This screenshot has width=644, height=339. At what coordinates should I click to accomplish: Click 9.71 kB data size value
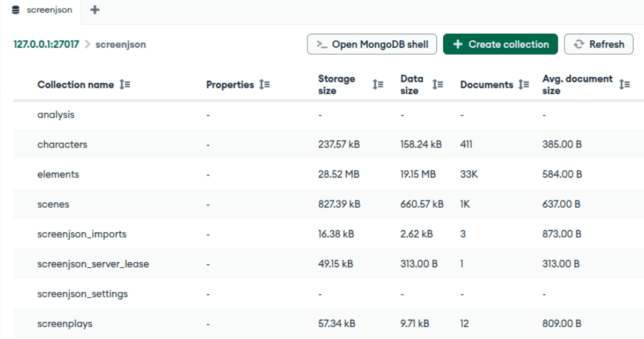pyautogui.click(x=415, y=325)
